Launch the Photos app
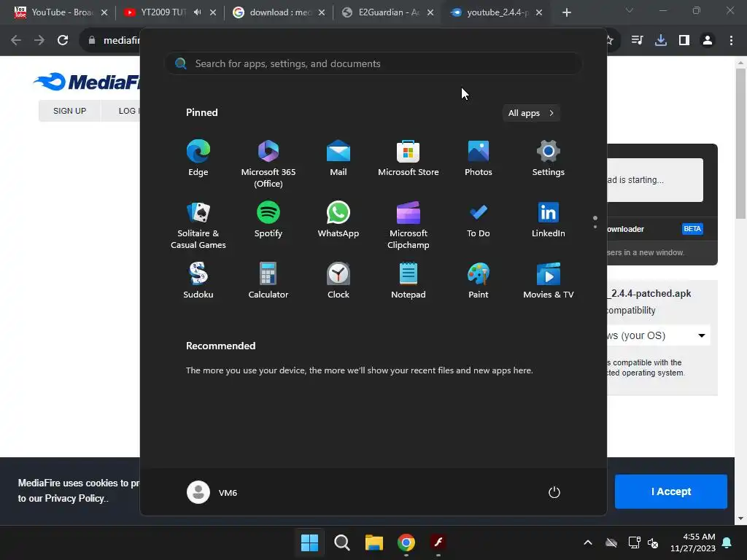Viewport: 747px width, 560px height. point(479,158)
